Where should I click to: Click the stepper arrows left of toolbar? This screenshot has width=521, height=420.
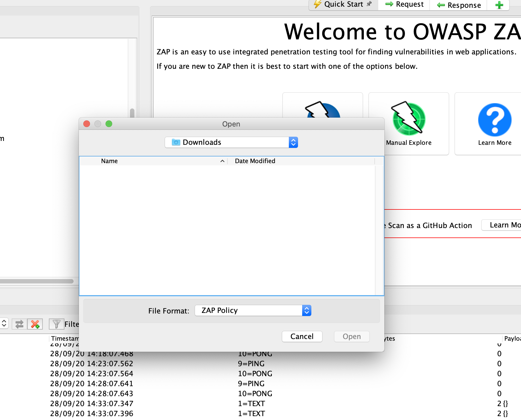click(4, 323)
